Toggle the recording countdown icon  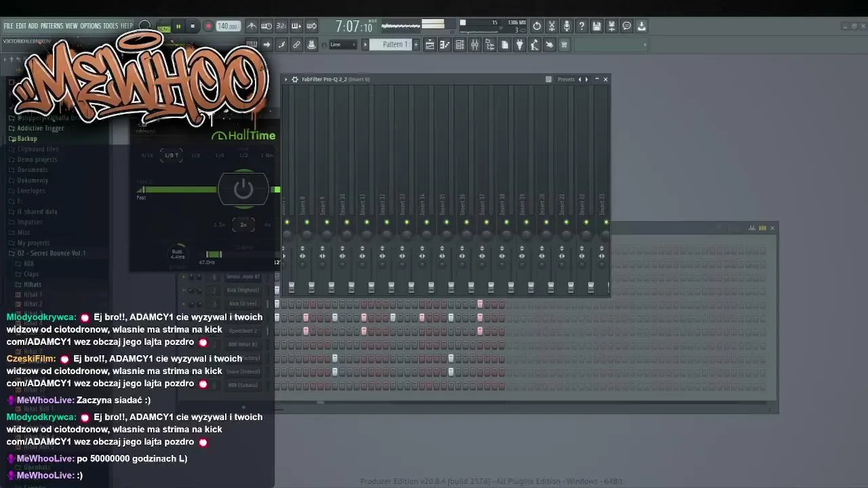(x=281, y=26)
